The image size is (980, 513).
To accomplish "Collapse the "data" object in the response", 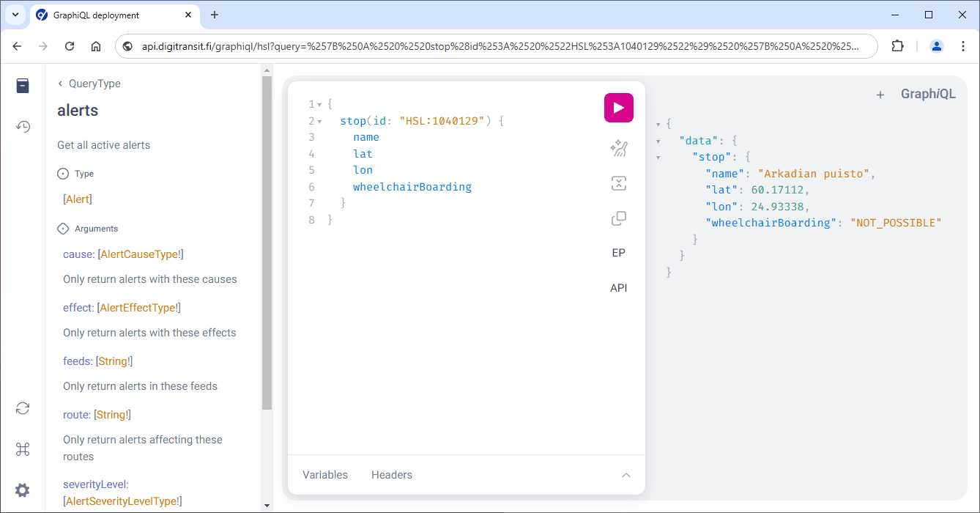I will pyautogui.click(x=658, y=141).
